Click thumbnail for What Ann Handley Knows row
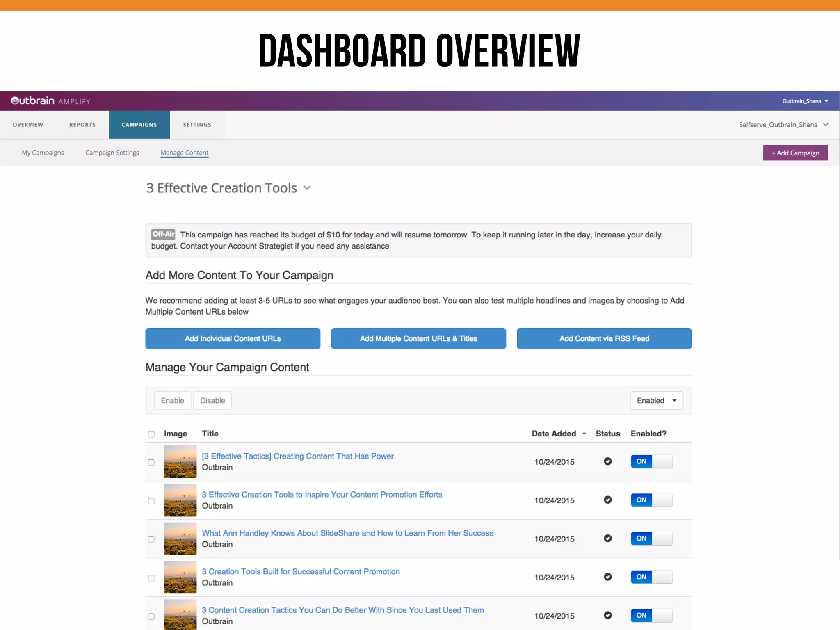 [x=180, y=539]
